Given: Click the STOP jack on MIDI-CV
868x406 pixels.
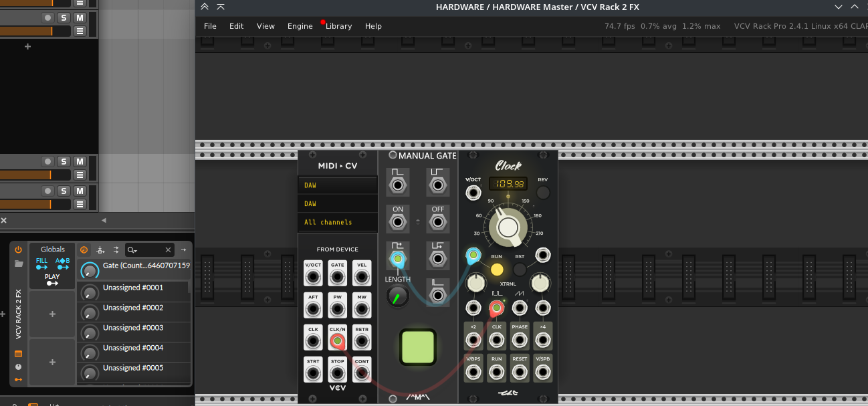Looking at the screenshot, I should [x=338, y=373].
